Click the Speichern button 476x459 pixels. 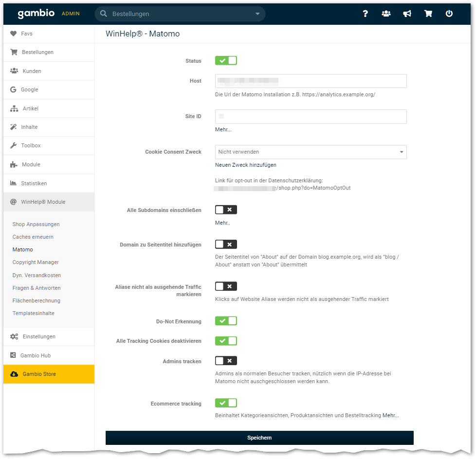point(259,438)
